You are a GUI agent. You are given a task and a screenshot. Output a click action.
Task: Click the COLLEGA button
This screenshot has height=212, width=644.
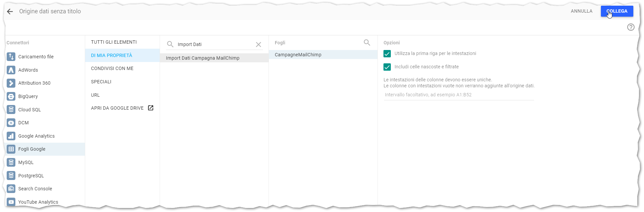coord(617,11)
